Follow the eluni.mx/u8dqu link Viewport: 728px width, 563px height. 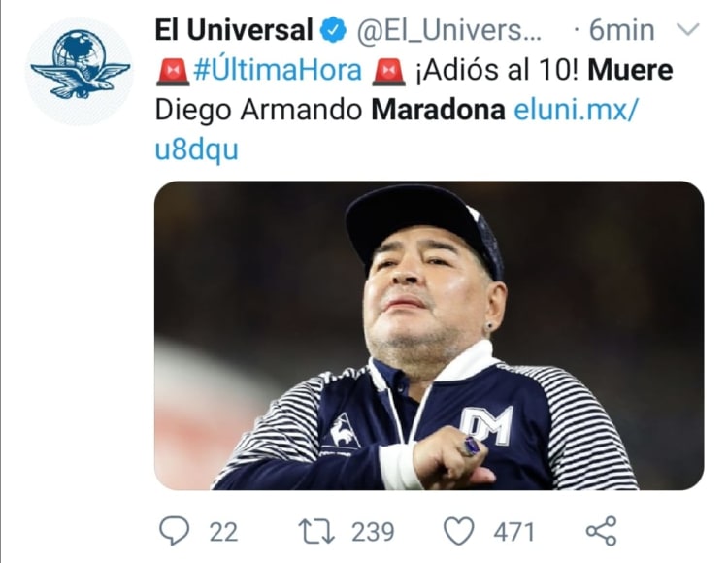pos(397,130)
